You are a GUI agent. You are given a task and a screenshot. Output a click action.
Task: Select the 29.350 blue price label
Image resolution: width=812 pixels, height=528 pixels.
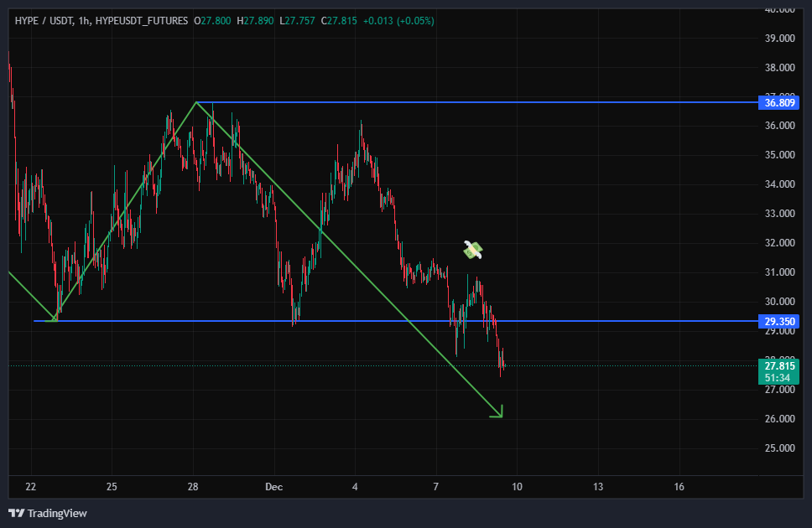click(x=779, y=321)
